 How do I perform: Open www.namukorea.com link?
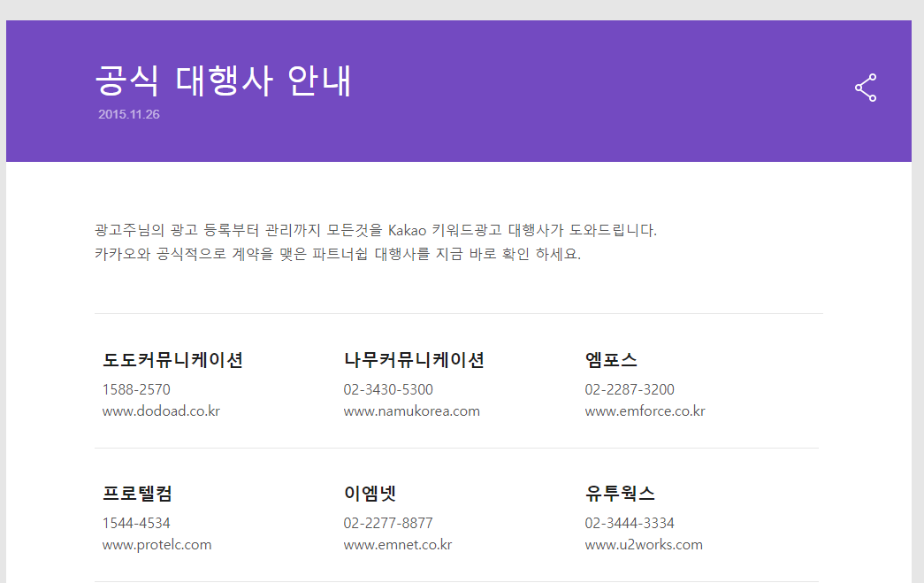pyautogui.click(x=411, y=410)
